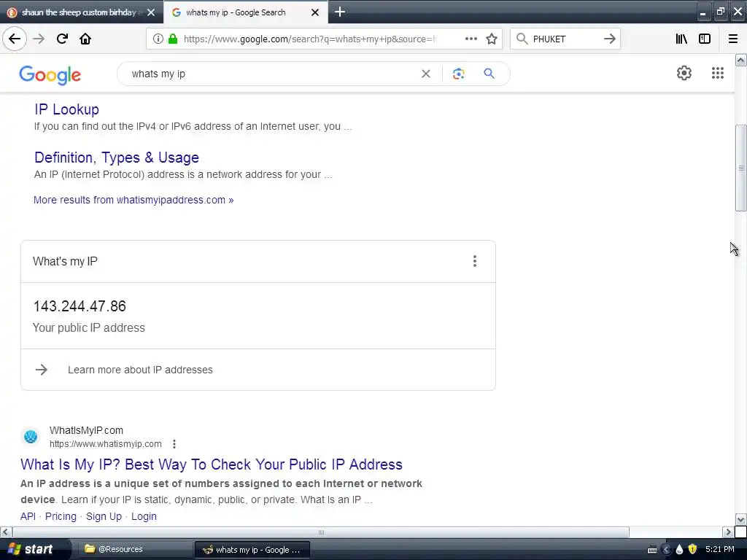The width and height of the screenshot is (747, 560).
Task: Click the horizontal scroll right arrow
Action: click(728, 532)
